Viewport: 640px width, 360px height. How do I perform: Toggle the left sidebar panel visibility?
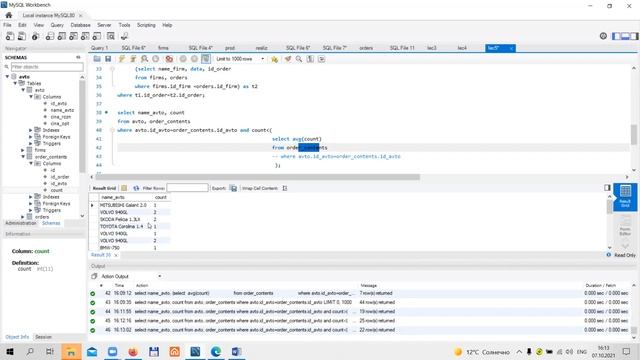point(616,36)
